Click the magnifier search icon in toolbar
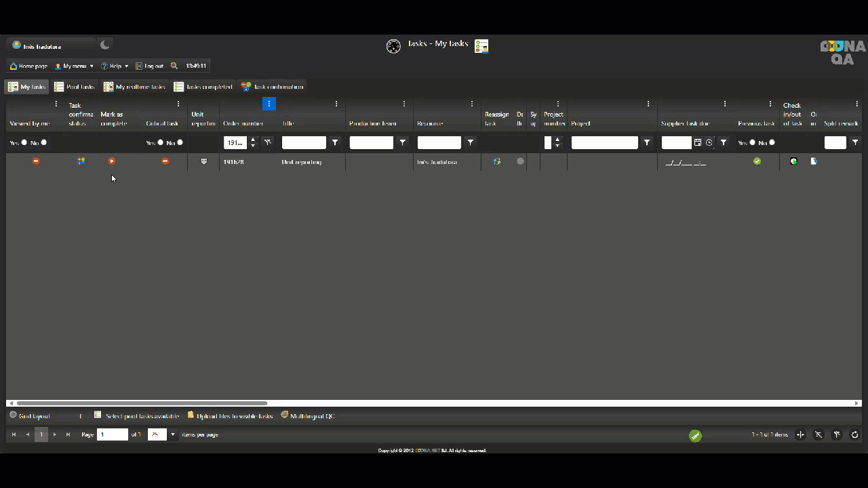Screen dimensions: 868x488 (x=174, y=66)
